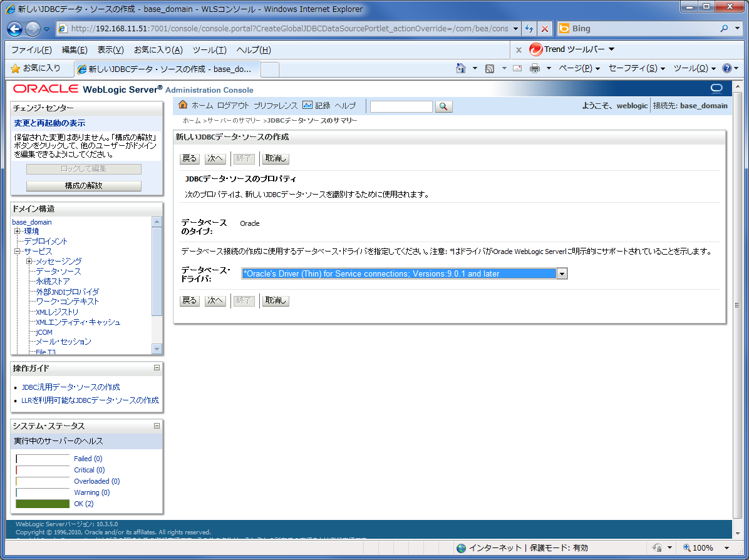Image resolution: width=749 pixels, height=560 pixels.
Task: Click the Failed (0) health link
Action: 88,459
